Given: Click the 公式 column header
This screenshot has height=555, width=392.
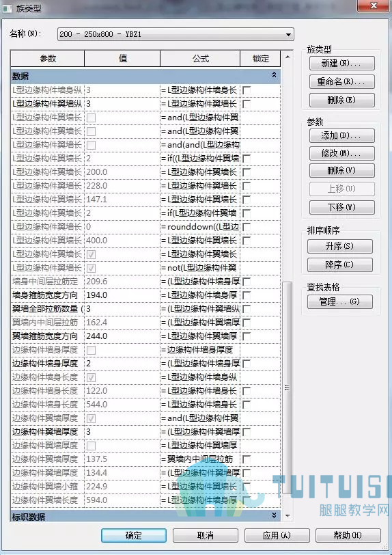Looking at the screenshot, I should 200,59.
